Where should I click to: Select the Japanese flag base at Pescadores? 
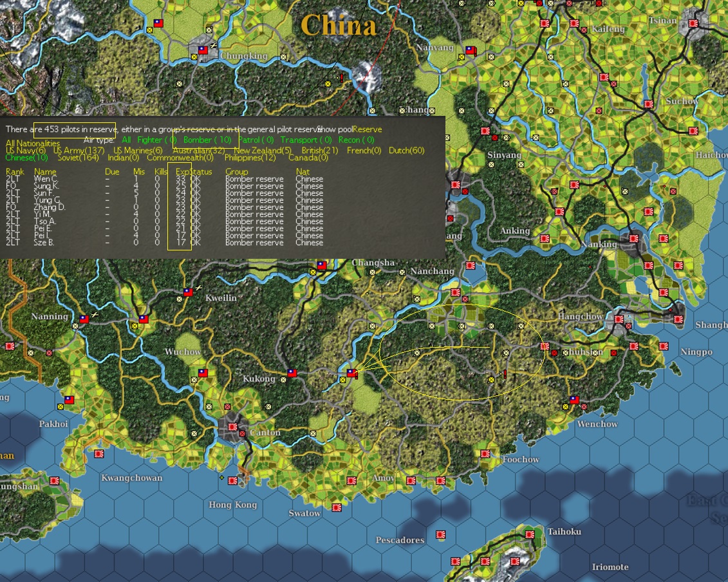[x=441, y=534]
